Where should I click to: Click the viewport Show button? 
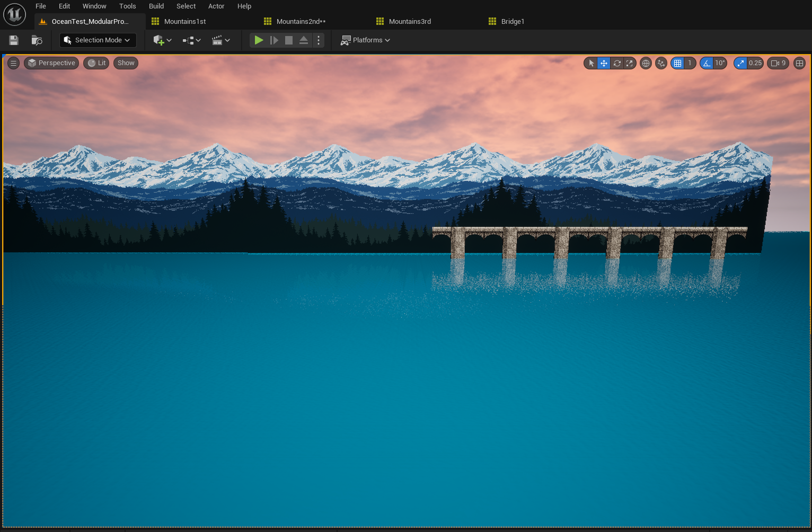(126, 63)
